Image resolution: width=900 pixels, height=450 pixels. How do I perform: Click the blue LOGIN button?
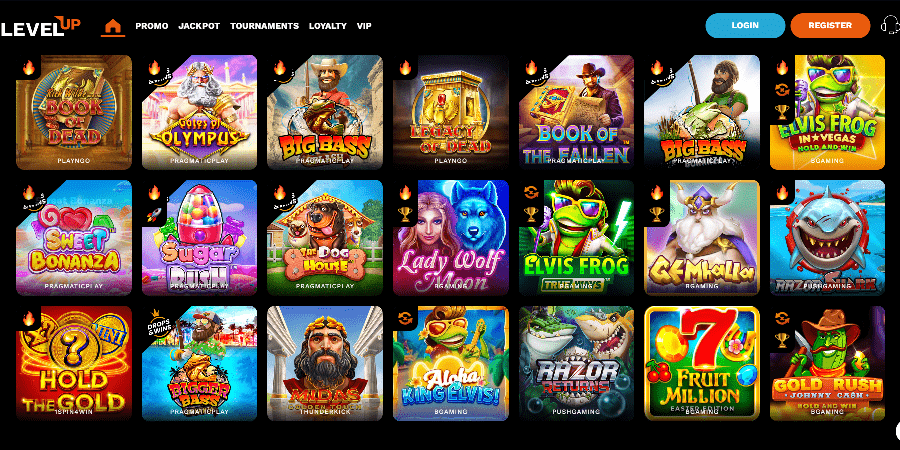[x=745, y=25]
